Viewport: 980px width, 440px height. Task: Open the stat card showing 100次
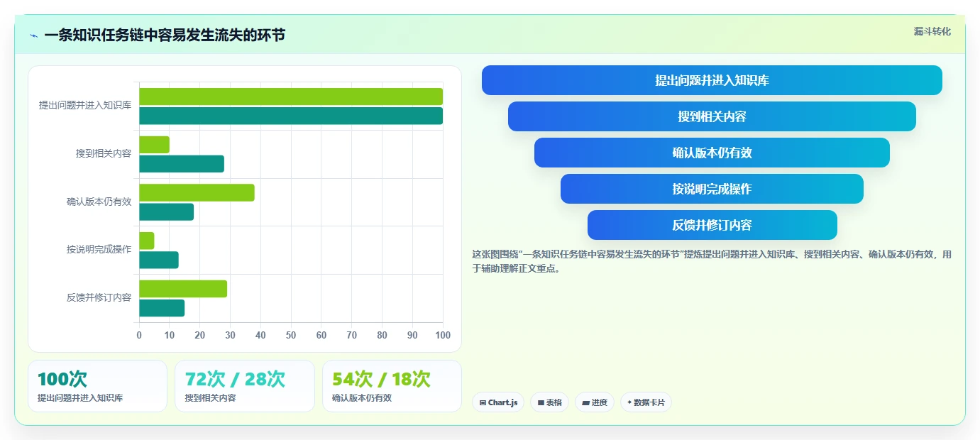point(97,386)
